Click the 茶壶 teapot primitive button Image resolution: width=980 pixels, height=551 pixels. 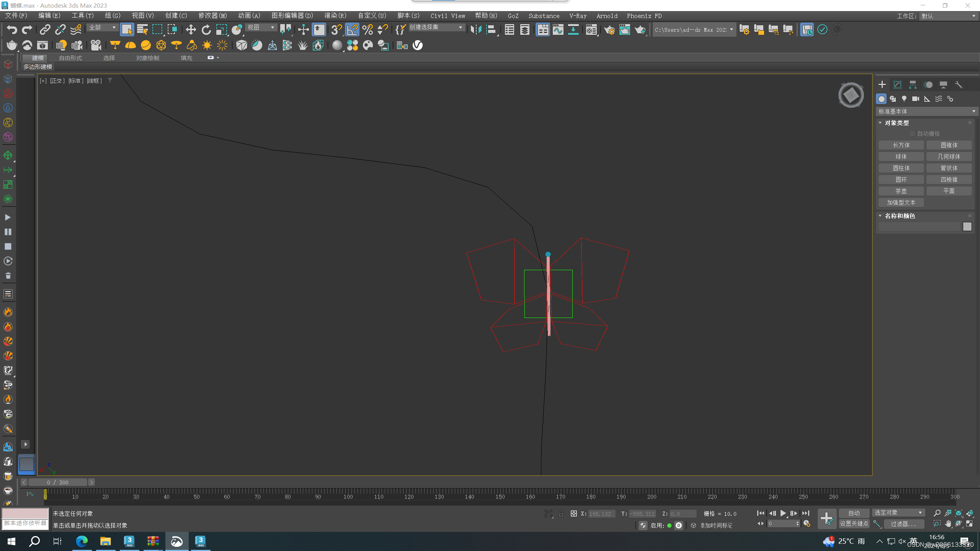pyautogui.click(x=901, y=191)
